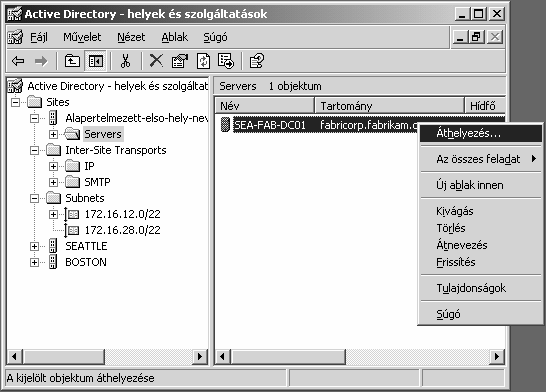Collapse the Subnets tree node
Image resolution: width=546 pixels, height=392 pixels.
[x=34, y=198]
